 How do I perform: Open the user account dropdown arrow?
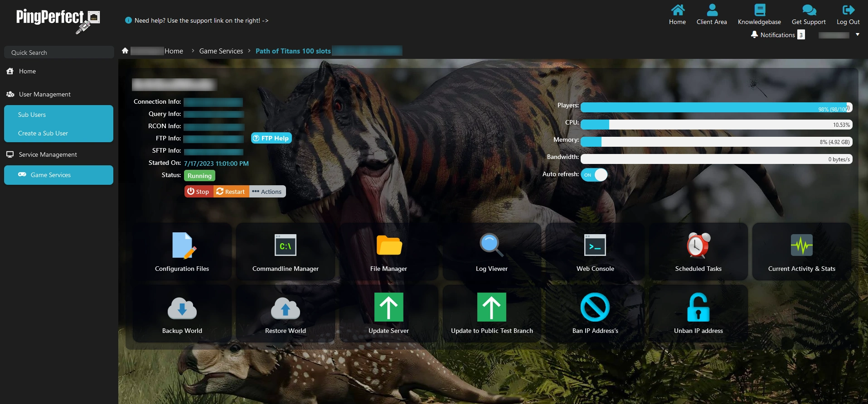[857, 34]
